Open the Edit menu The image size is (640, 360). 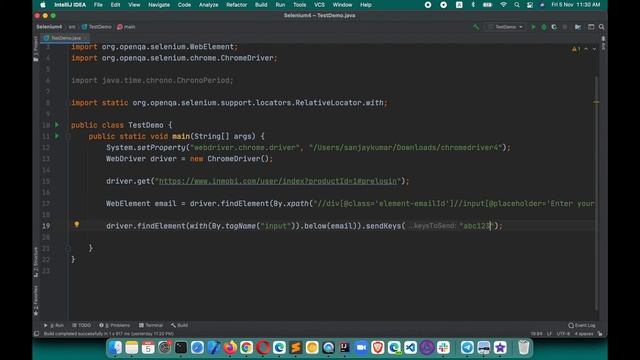click(115, 5)
